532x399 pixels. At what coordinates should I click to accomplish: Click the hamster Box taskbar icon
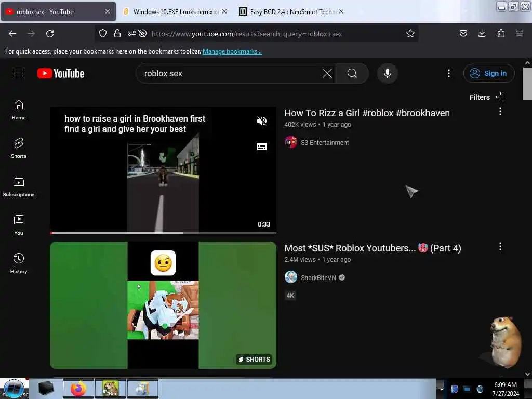pyautogui.click(x=111, y=389)
